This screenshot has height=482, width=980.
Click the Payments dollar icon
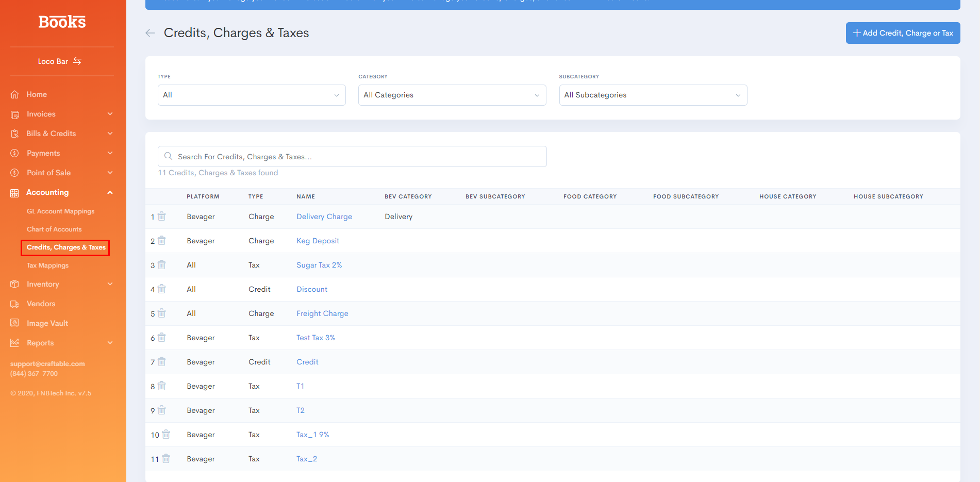(x=14, y=153)
